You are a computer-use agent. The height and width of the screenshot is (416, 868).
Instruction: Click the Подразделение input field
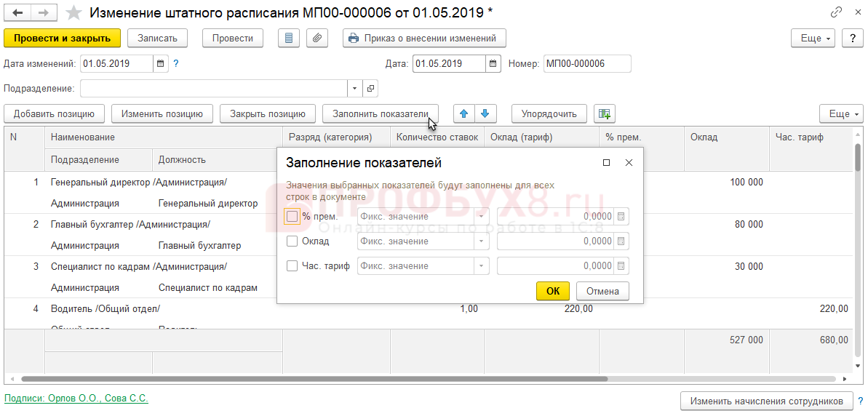214,88
